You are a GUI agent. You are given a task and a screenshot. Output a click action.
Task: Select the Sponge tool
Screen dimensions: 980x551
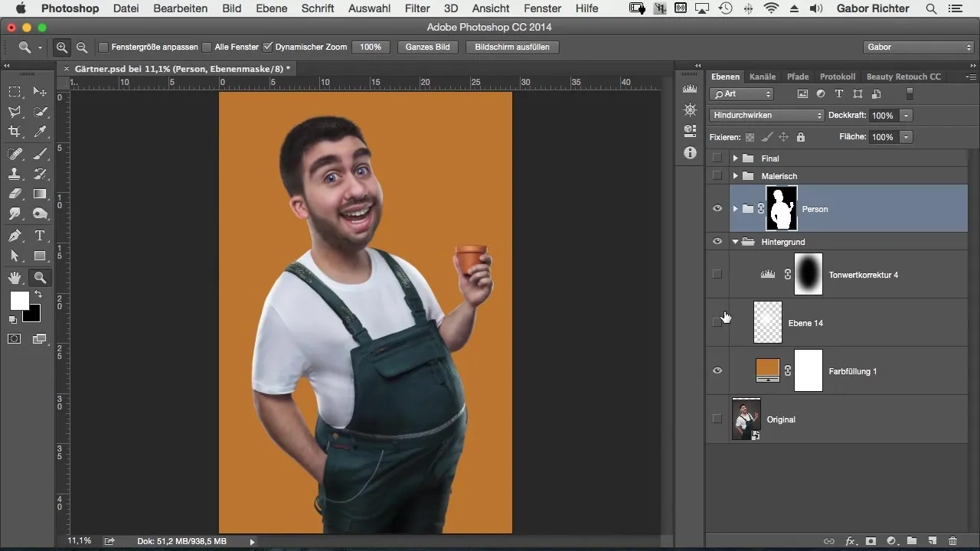click(x=40, y=215)
